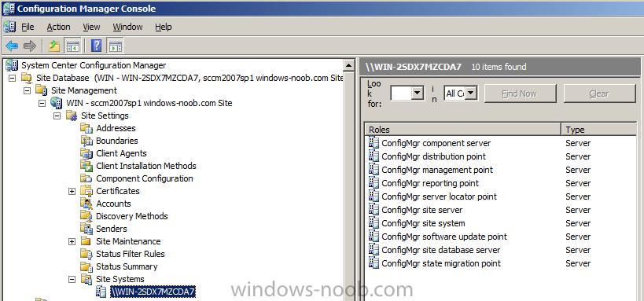Screen dimensions: 644x301
Task: Select the Accounts icon in tree
Action: click(86, 204)
